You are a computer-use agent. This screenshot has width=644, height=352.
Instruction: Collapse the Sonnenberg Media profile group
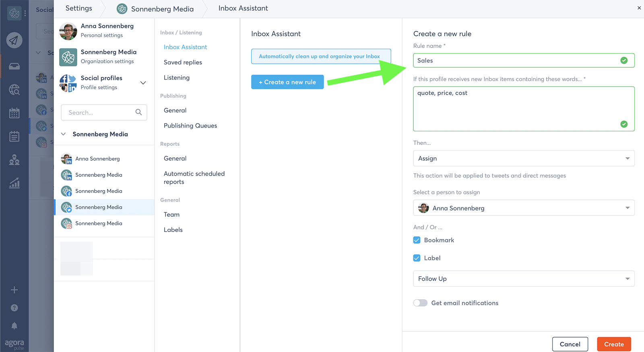tap(63, 134)
